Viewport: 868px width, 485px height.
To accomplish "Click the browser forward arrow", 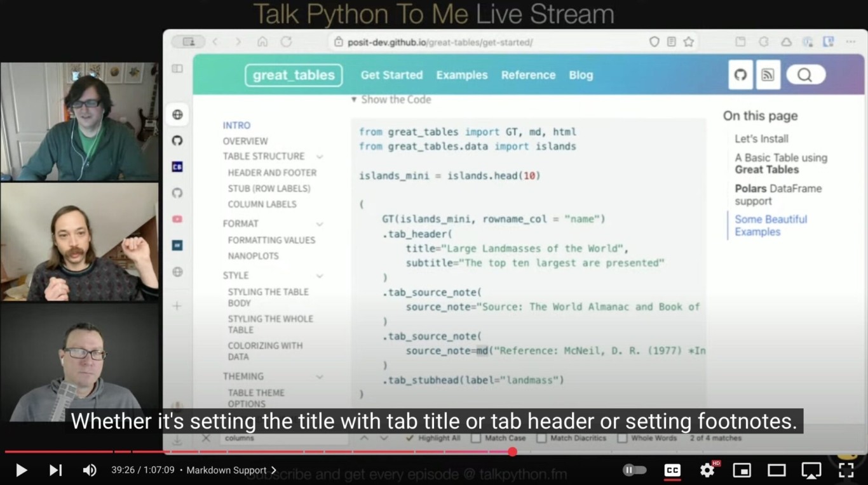I will pos(238,42).
